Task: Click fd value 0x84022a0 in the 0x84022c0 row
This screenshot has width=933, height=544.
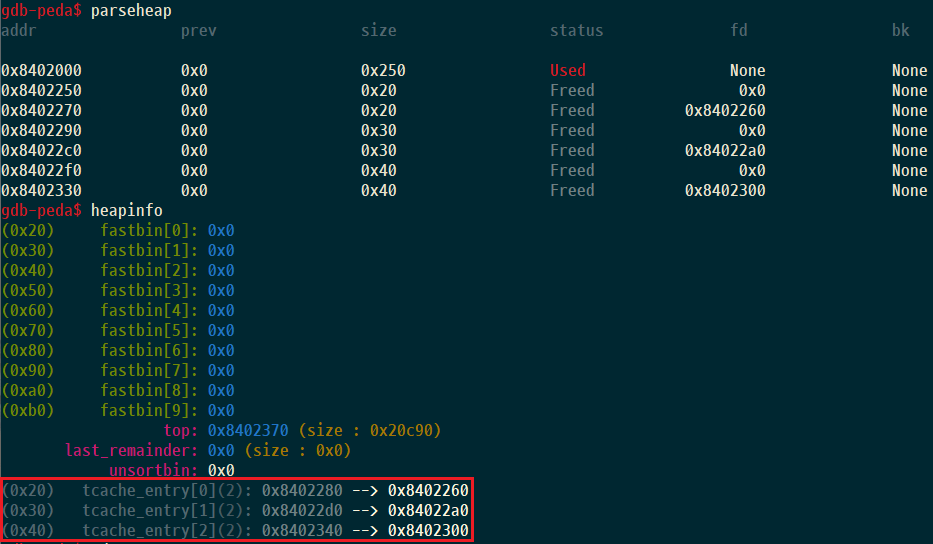Action: (725, 151)
